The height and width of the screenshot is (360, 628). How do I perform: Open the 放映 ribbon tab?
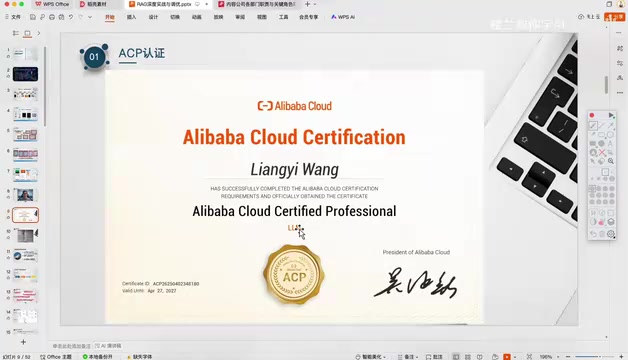tap(218, 17)
